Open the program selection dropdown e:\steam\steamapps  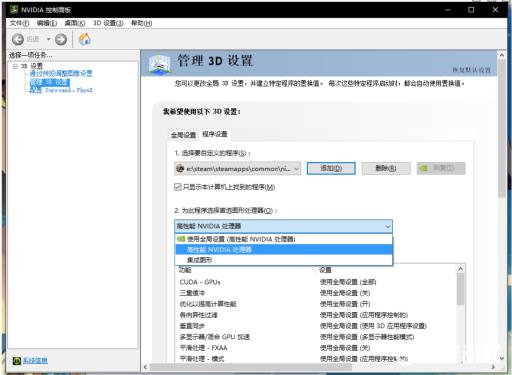(x=237, y=169)
